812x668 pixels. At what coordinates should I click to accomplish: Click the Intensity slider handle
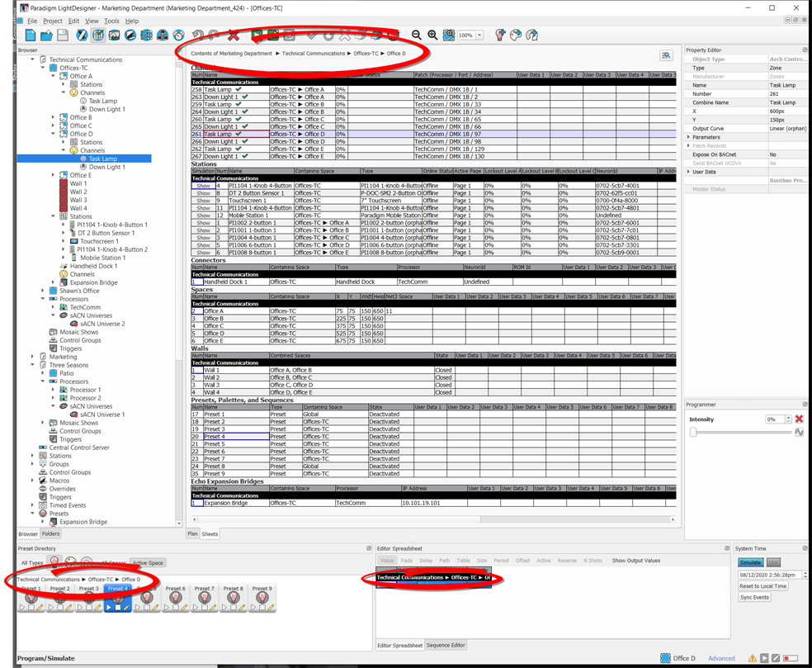click(693, 432)
